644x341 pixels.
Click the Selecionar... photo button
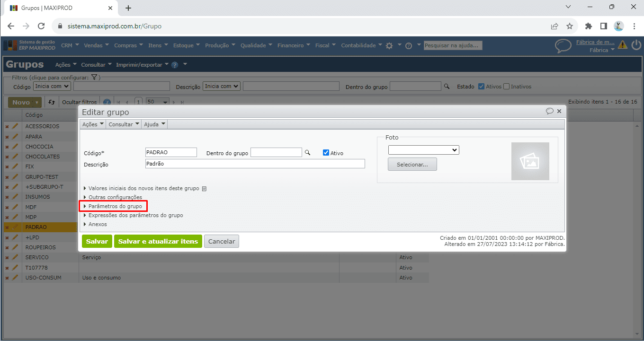[x=412, y=164]
